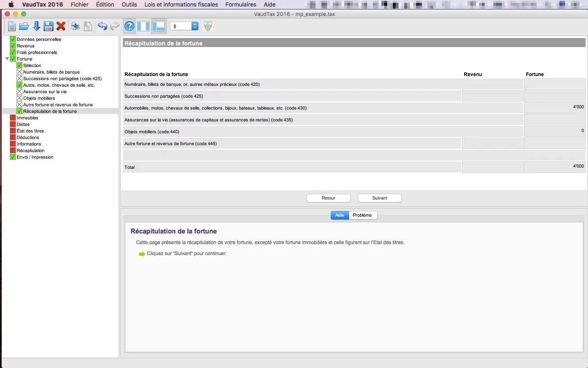
Task: Click crossed box icon beside Numéraire, billets de banque
Action: (19, 72)
